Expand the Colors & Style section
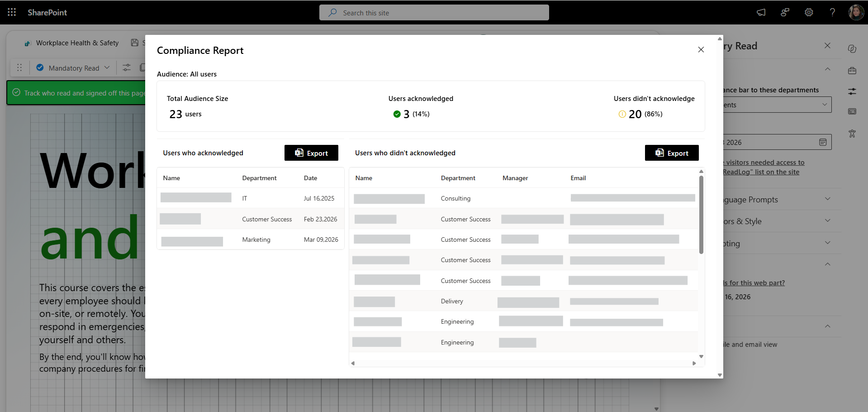Image resolution: width=868 pixels, height=412 pixels. 827,221
